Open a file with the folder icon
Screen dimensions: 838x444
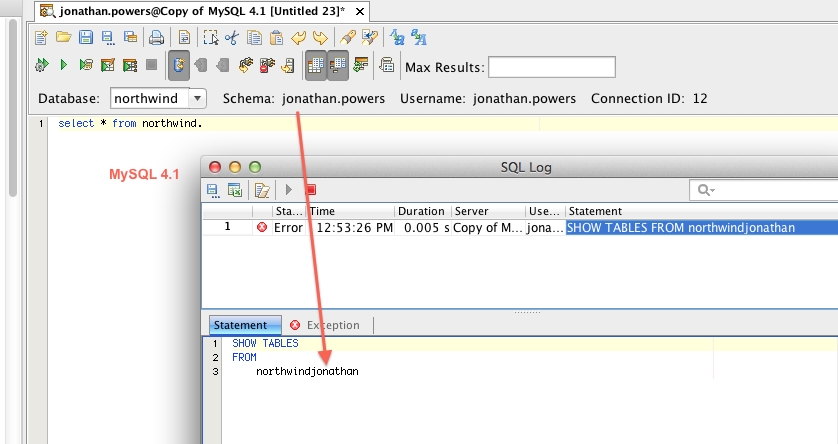[x=64, y=37]
